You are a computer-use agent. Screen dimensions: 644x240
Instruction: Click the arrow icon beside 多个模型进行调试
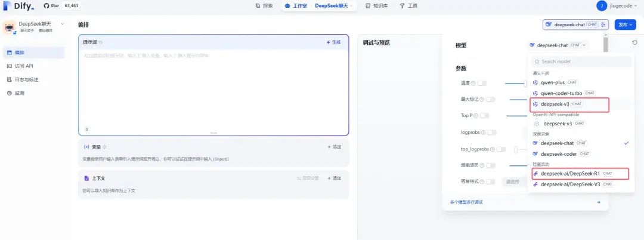pos(598,202)
